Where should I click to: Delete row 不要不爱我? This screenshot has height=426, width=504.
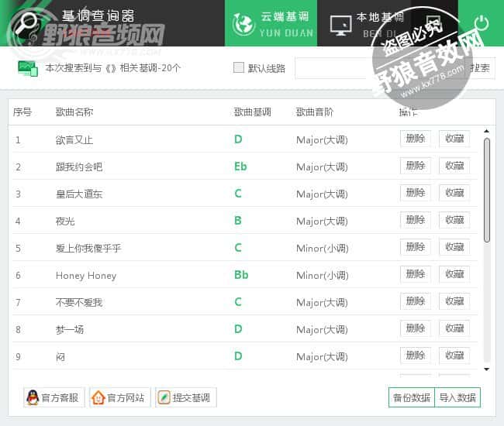coord(416,301)
